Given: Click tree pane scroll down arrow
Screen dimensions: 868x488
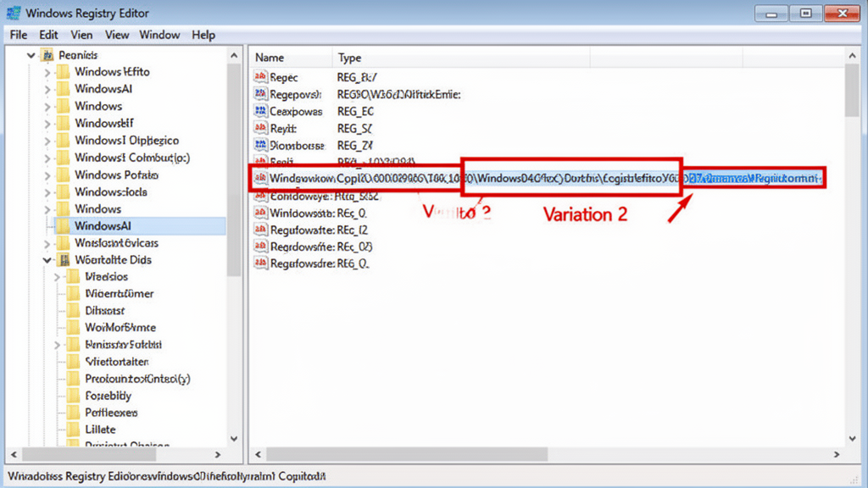Looking at the screenshot, I should point(234,439).
